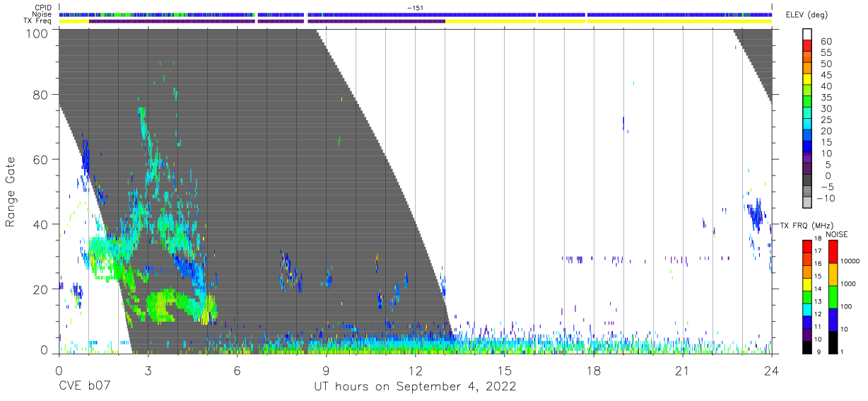Select the -151 CPID value text
Viewport: 868px width, 401px height.
pos(415,7)
